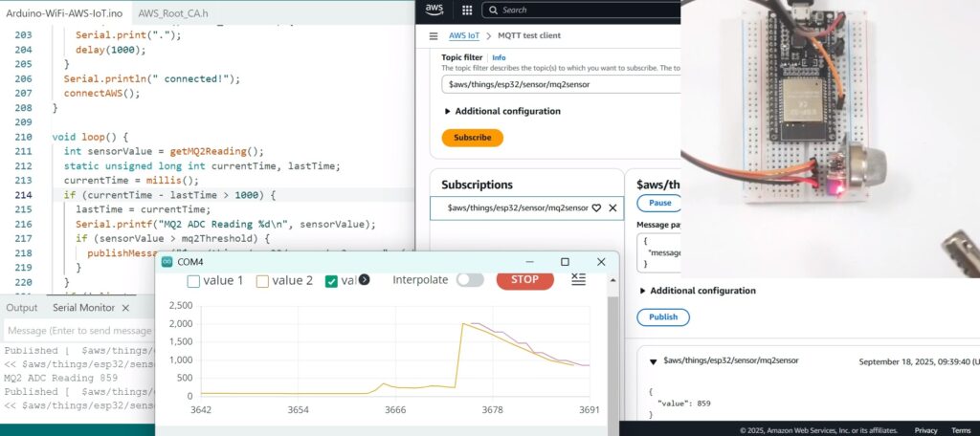Screen dimensions: 980x436
Task: Click the clear-lines icon in serial plotter
Action: coord(578,279)
